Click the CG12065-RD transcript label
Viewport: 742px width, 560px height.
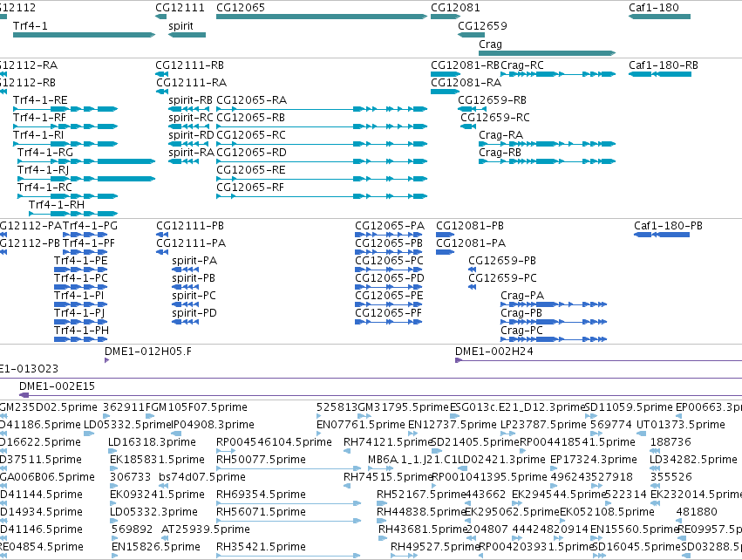coord(252,153)
